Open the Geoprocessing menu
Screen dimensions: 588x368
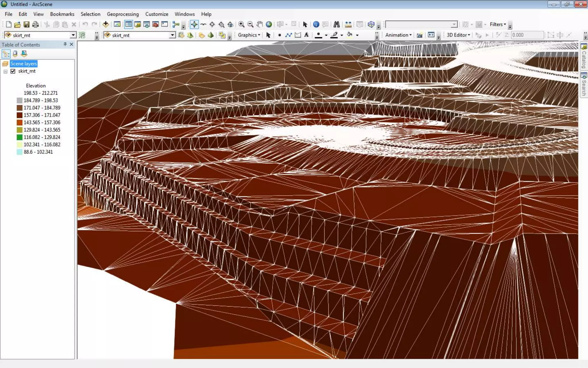coord(123,14)
